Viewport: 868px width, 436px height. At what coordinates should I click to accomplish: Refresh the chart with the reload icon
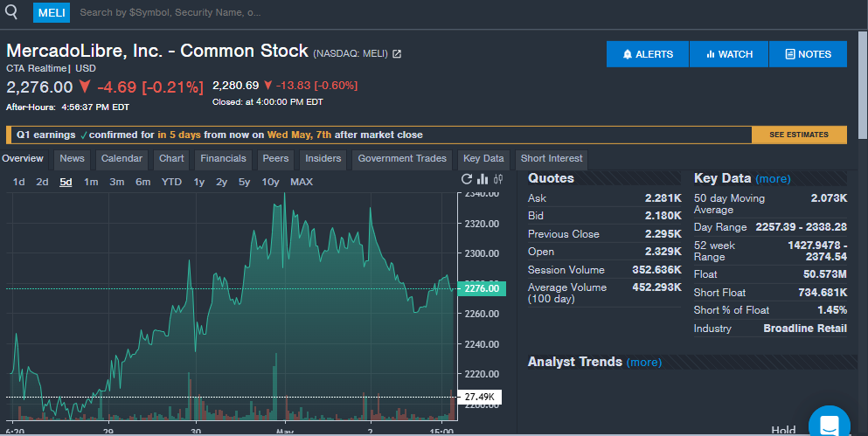click(x=467, y=179)
